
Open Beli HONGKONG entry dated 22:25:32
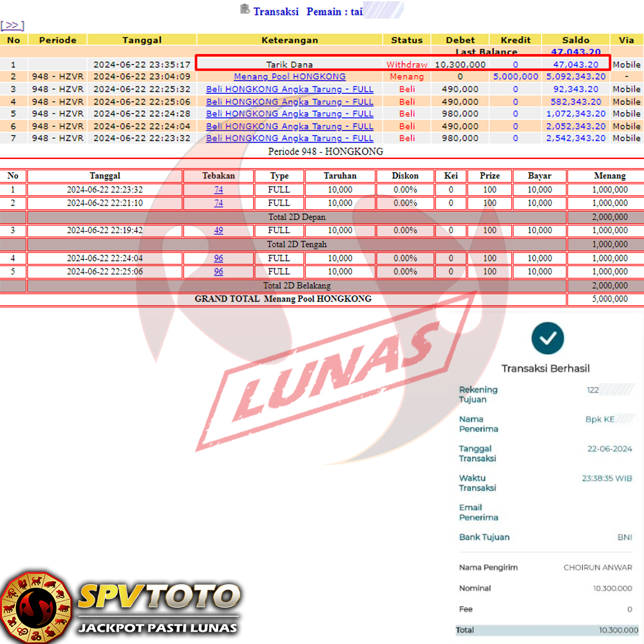289,89
